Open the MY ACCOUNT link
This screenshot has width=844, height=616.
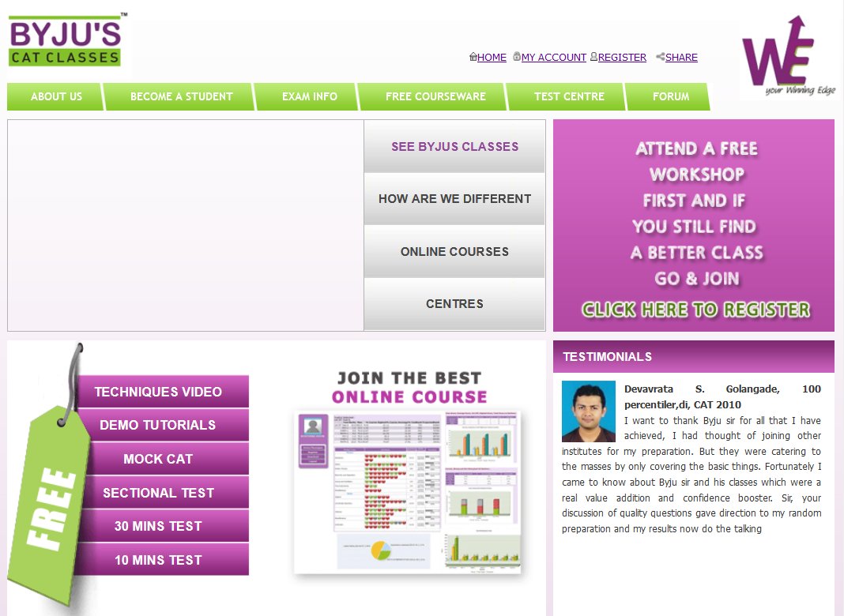tap(553, 57)
